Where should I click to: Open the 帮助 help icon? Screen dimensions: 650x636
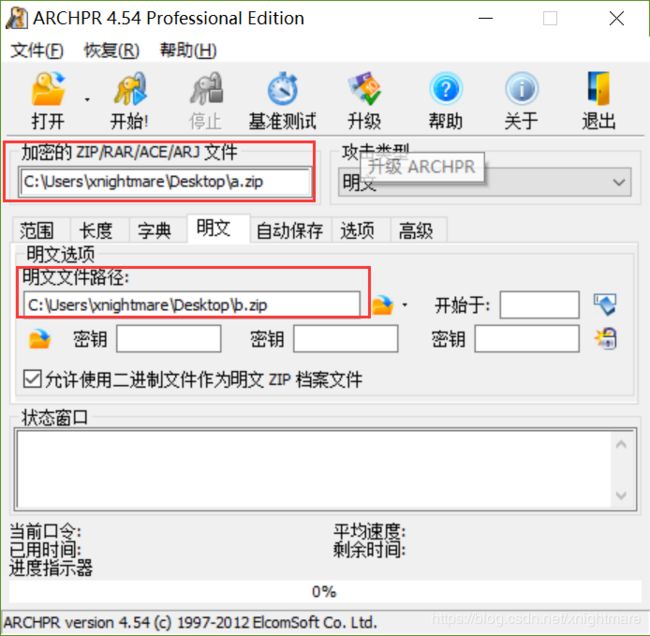pos(445,89)
